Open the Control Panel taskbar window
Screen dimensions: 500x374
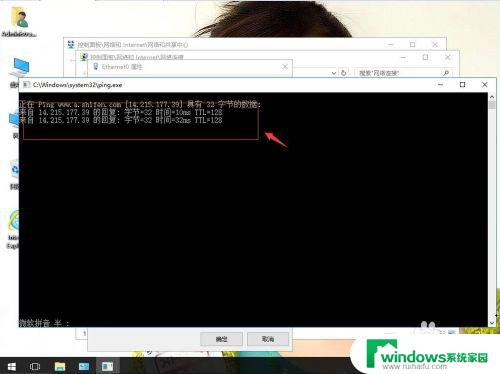84,367
